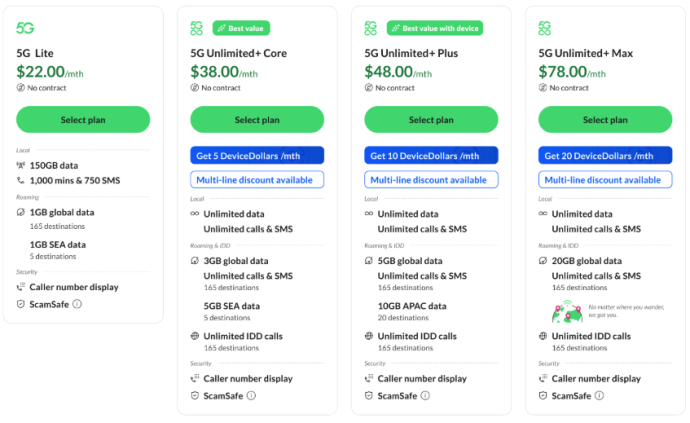Image resolution: width=690 pixels, height=423 pixels.
Task: Click Get 5 DeviceDollars /mth banner
Action: (257, 156)
